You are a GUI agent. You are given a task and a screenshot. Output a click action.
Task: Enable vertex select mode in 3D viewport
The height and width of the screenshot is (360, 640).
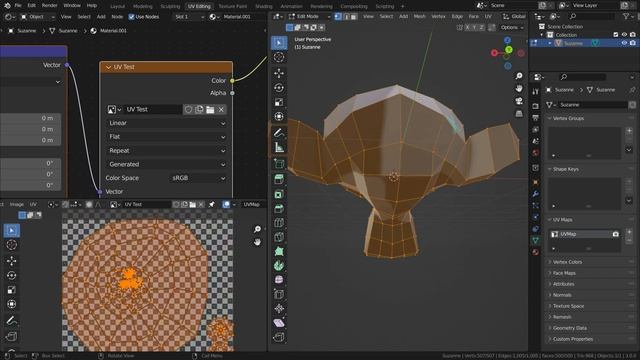[338, 16]
